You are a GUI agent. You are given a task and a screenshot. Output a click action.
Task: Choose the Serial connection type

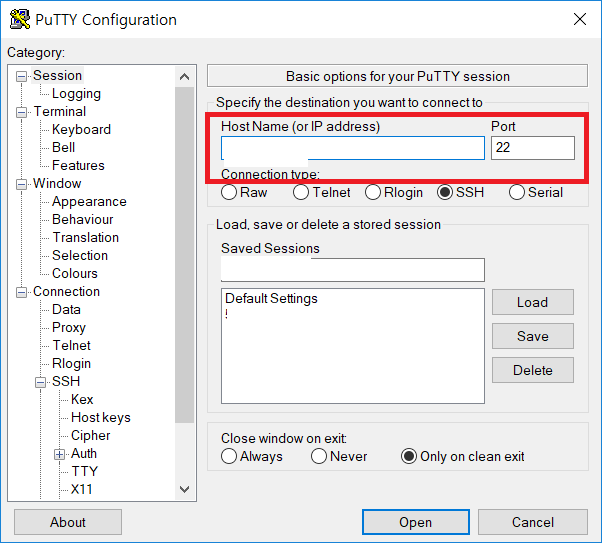[x=517, y=192]
